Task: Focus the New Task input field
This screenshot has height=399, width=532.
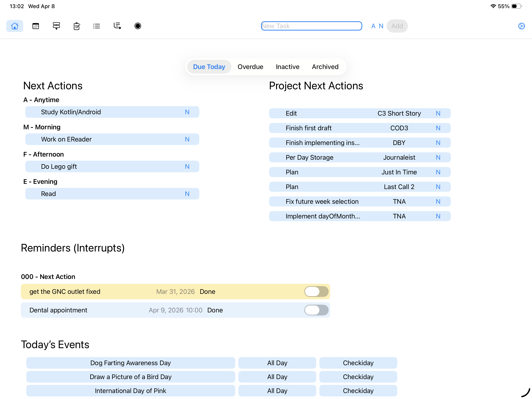Action: point(311,26)
